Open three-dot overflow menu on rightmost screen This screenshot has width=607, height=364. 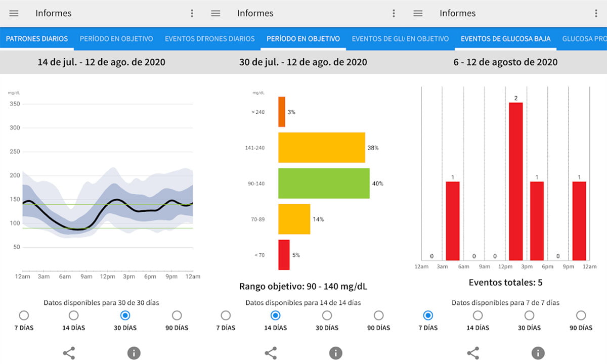click(596, 14)
